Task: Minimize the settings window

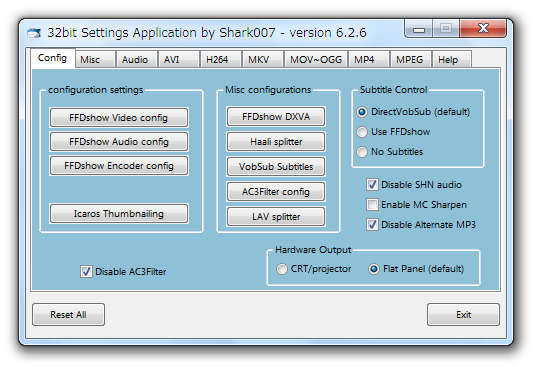Action: point(419,29)
